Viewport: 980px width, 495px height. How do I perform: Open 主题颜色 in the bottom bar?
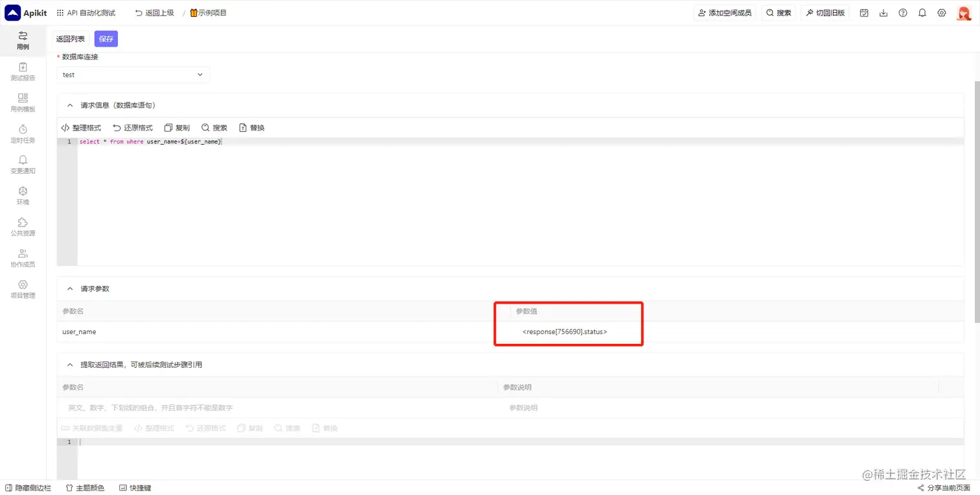click(x=85, y=488)
